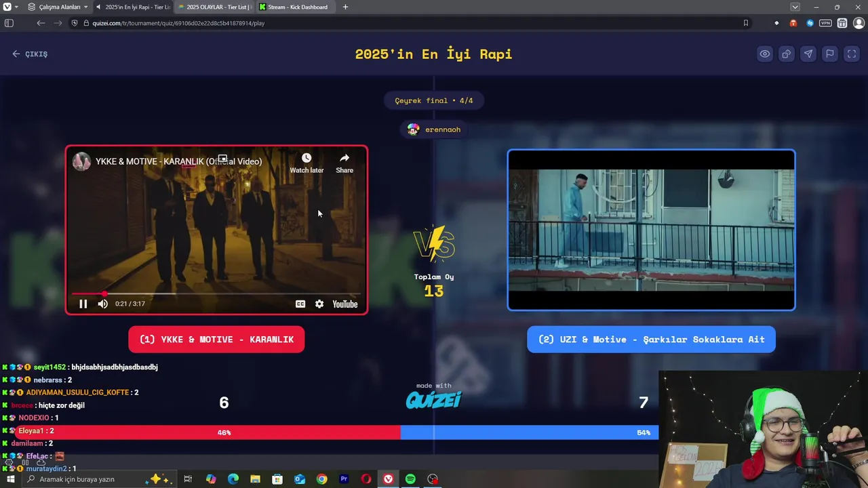Toggle the VPN button
This screenshot has width=868, height=488.
click(825, 23)
